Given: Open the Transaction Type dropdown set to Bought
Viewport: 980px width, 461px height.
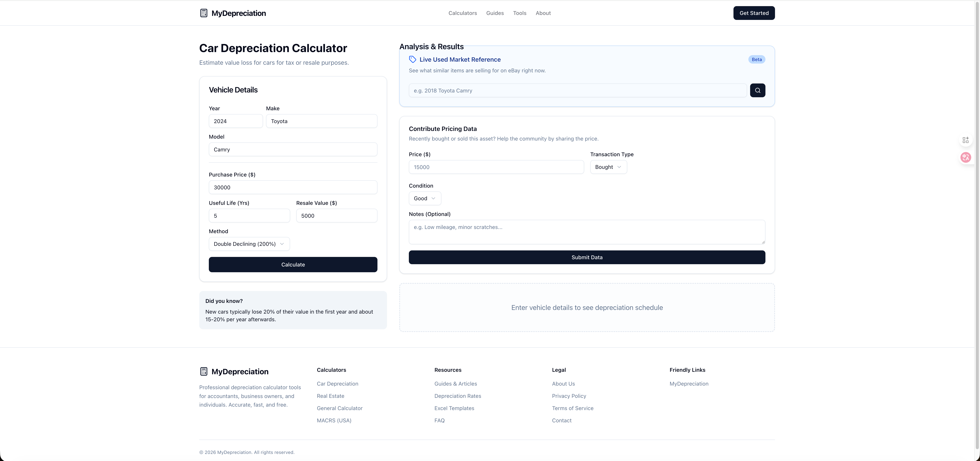Looking at the screenshot, I should (x=608, y=167).
